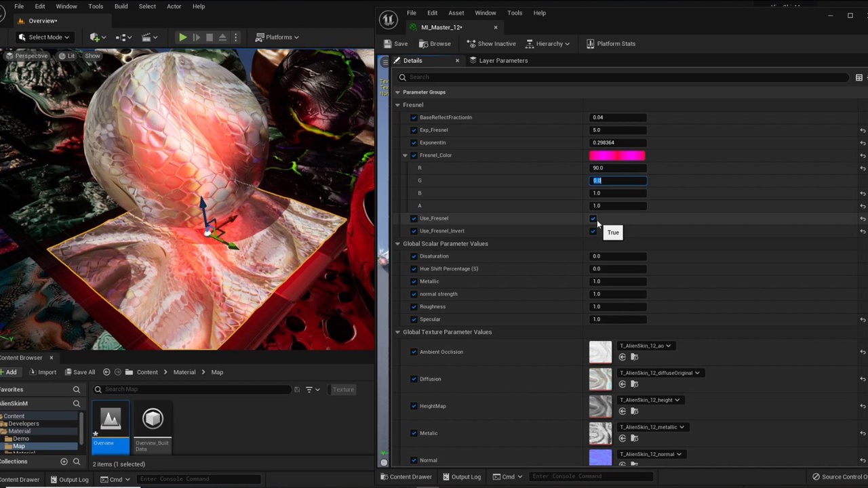Click Save button in material editor toolbar
This screenshot has height=488, width=868.
[x=396, y=44]
